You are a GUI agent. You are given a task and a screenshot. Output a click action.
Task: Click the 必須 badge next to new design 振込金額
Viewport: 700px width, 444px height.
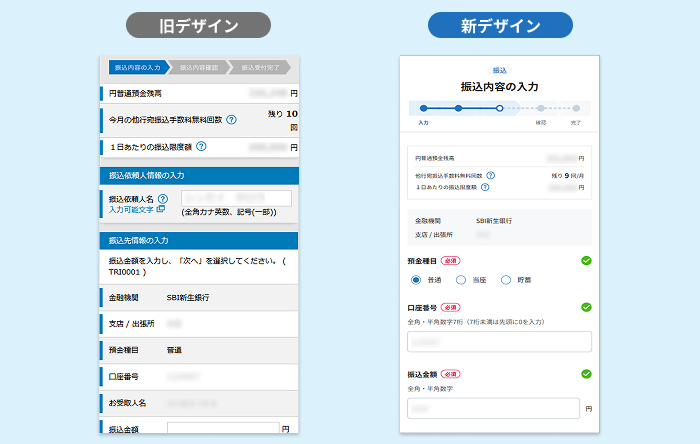click(450, 374)
